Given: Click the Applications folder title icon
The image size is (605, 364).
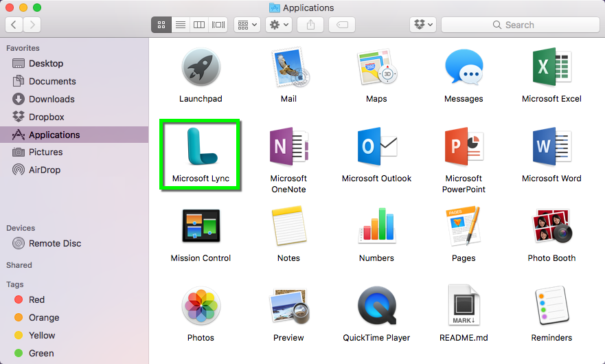Looking at the screenshot, I should 274,8.
